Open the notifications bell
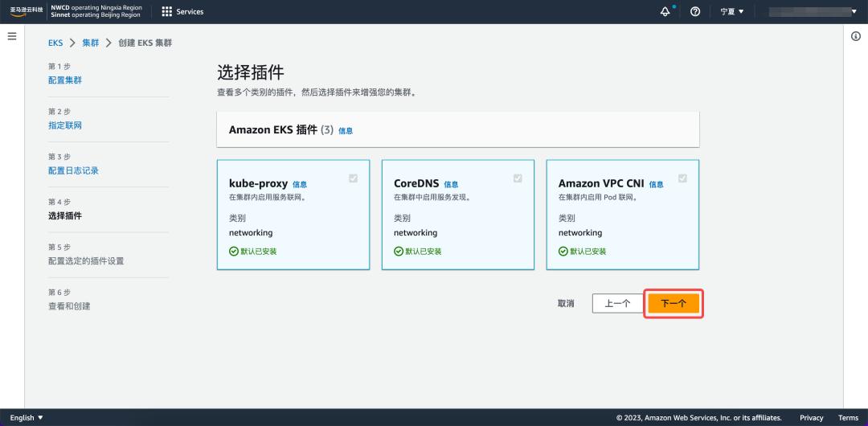 point(665,11)
